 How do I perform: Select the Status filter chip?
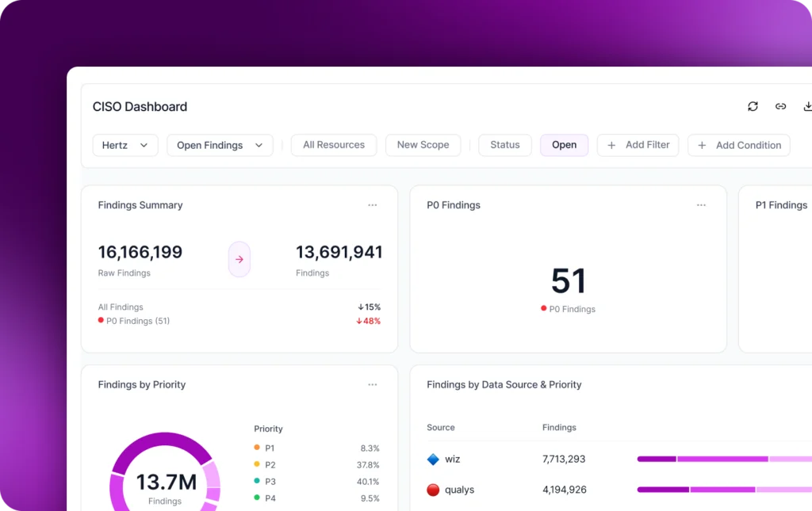point(504,145)
